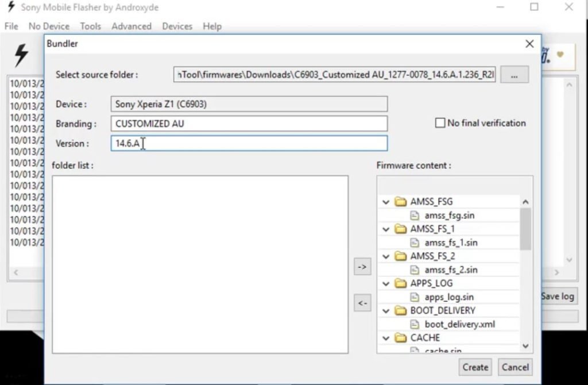Image resolution: width=588 pixels, height=385 pixels.
Task: Collapse the AMSS_FSG tree node
Action: click(x=386, y=202)
